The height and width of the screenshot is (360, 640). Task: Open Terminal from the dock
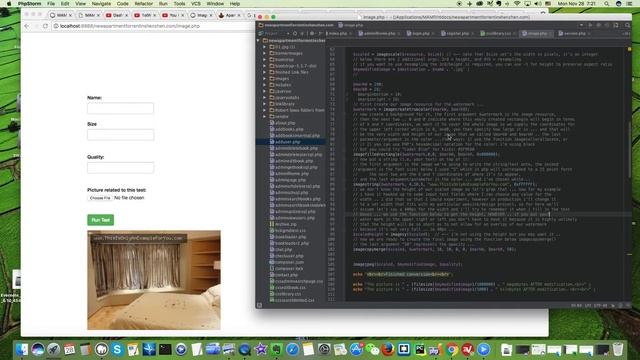point(165,349)
